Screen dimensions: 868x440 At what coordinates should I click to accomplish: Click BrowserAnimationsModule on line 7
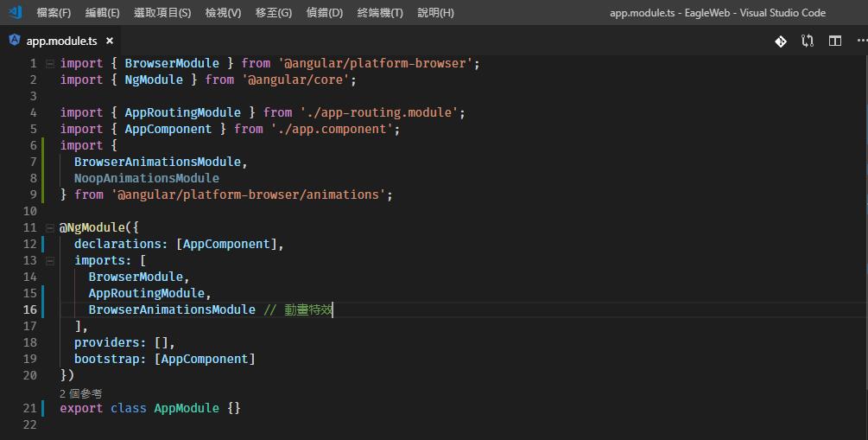pos(158,162)
